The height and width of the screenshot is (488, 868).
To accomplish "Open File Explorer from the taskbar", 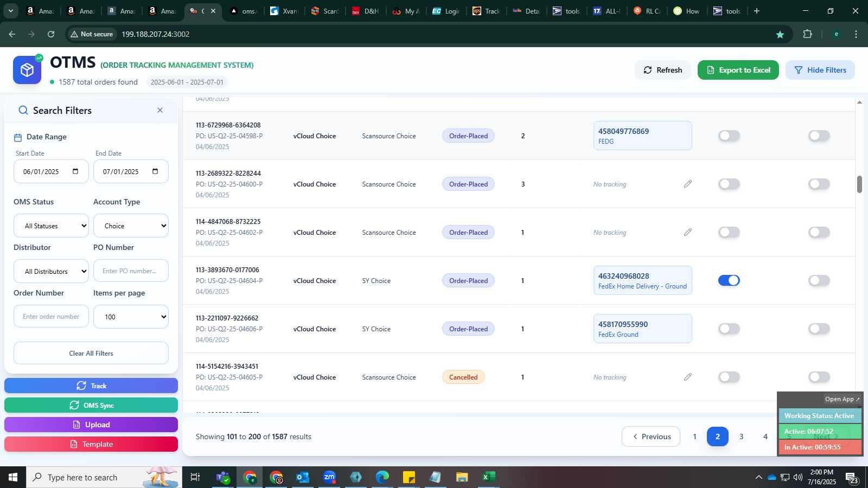I will click(462, 477).
